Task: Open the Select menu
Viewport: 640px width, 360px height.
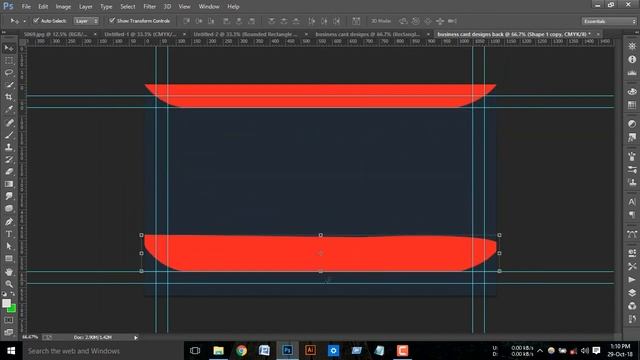Action: pos(127,7)
